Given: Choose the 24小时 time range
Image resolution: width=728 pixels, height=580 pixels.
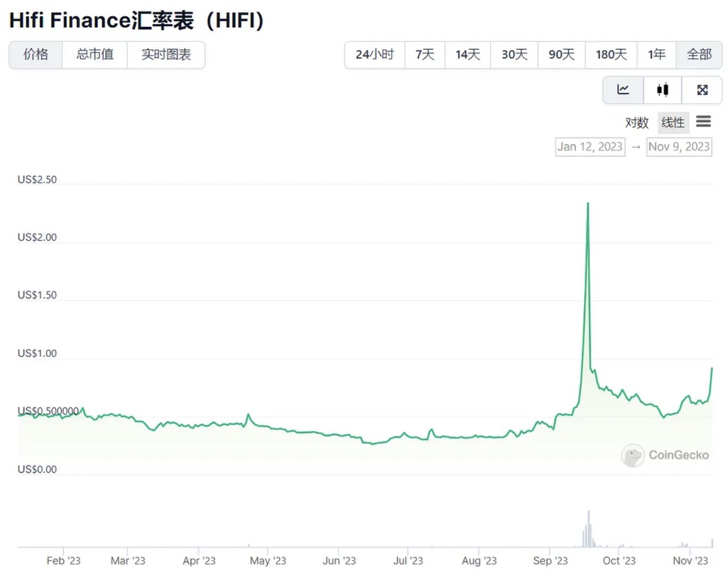Looking at the screenshot, I should coord(375,55).
